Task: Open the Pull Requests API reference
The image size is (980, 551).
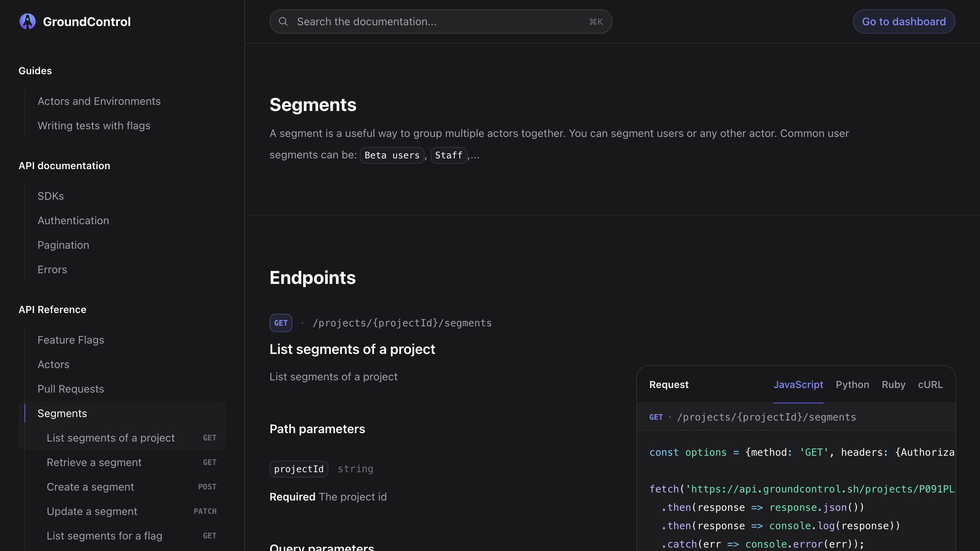Action: point(71,389)
